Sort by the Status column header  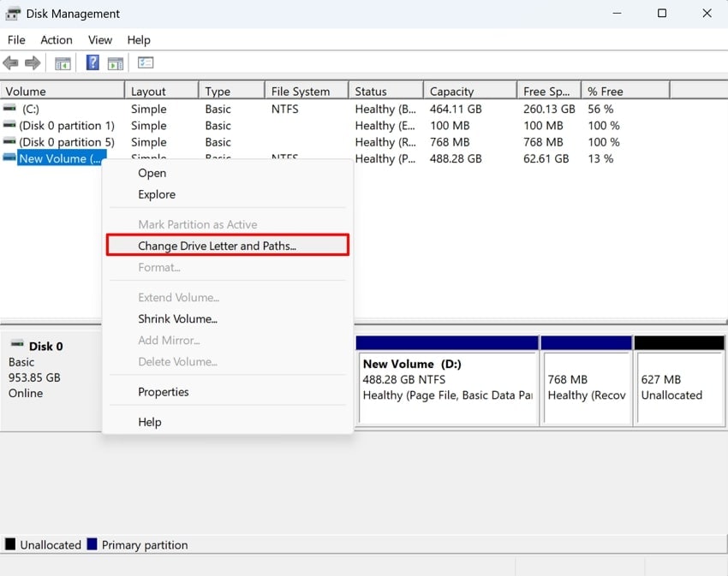pos(385,91)
